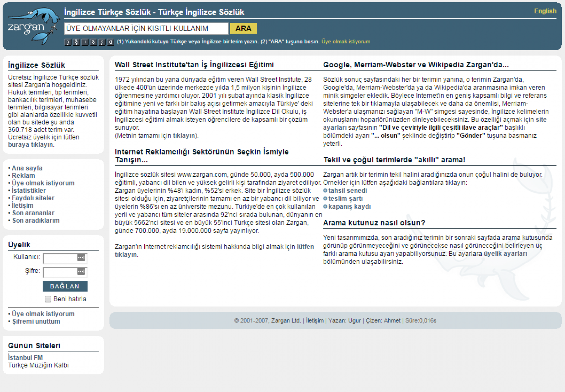
Task: Insert the dotless ı character key
Action: (x=85, y=42)
